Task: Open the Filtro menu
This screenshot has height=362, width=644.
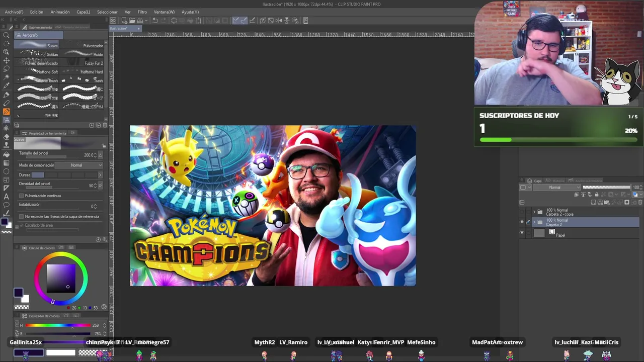Action: pos(142,12)
